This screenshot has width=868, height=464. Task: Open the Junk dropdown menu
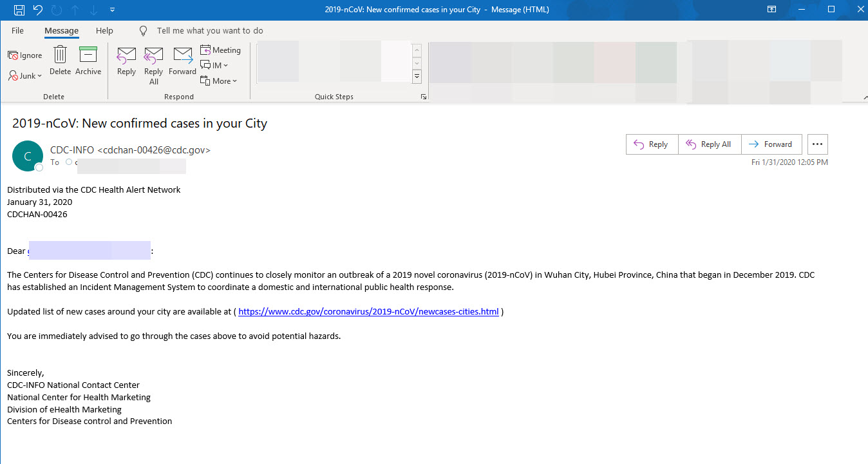pos(25,75)
